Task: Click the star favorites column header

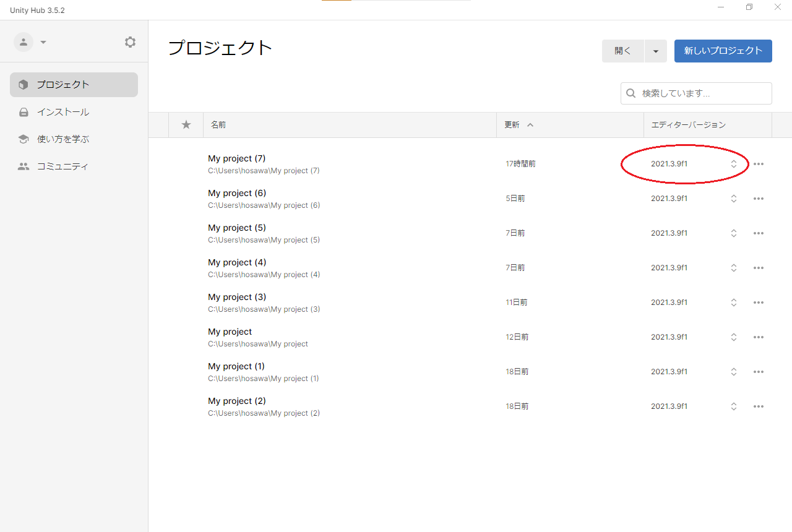Action: [186, 125]
